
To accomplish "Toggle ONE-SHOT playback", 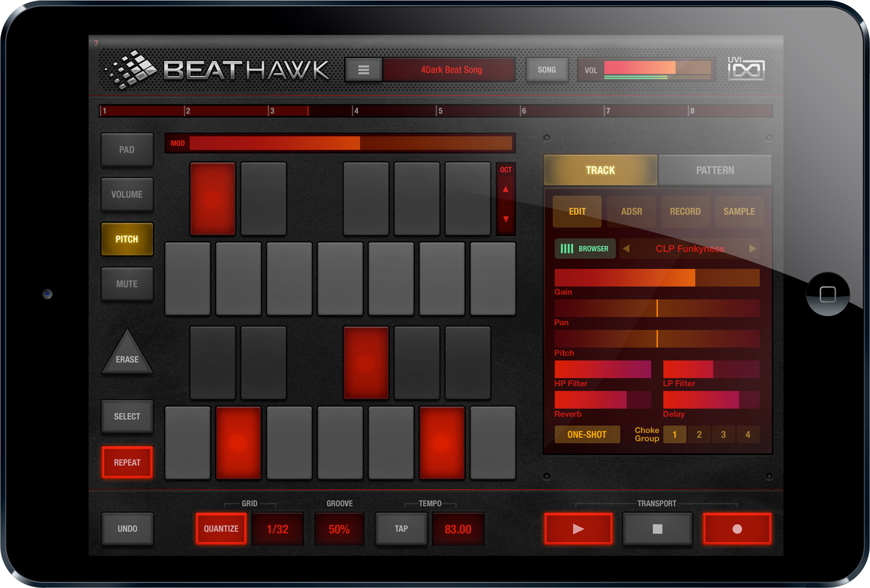I will click(587, 434).
